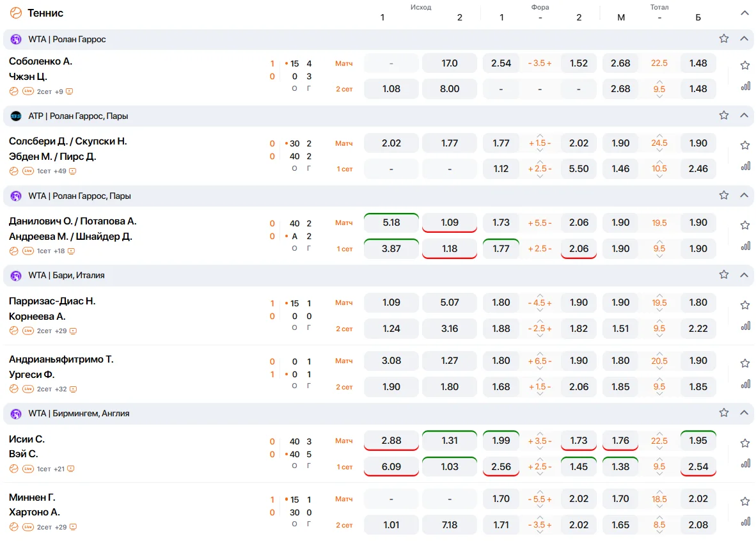This screenshot has width=756, height=541.
Task: Star the ATP Ролан Гаррос Пары league
Action: (x=723, y=116)
